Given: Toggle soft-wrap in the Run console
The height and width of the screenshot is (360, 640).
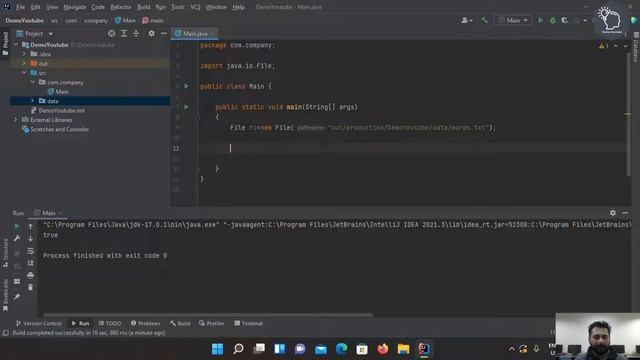Looking at the screenshot, I should [x=30, y=251].
